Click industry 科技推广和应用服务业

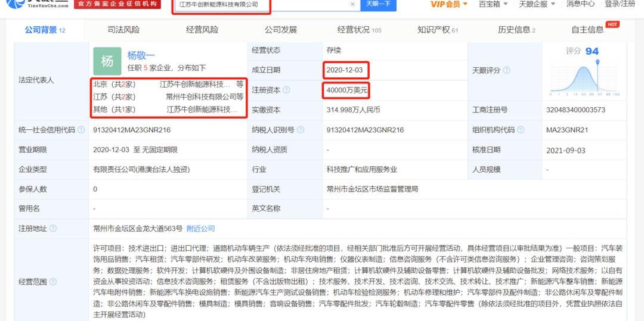[x=362, y=169]
